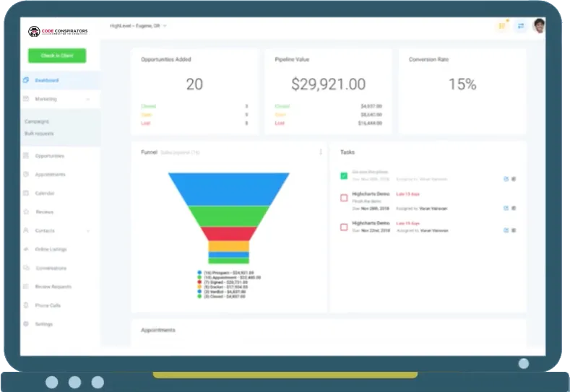570x392 pixels.
Task: Open the Funnel card three-dot menu
Action: [321, 152]
